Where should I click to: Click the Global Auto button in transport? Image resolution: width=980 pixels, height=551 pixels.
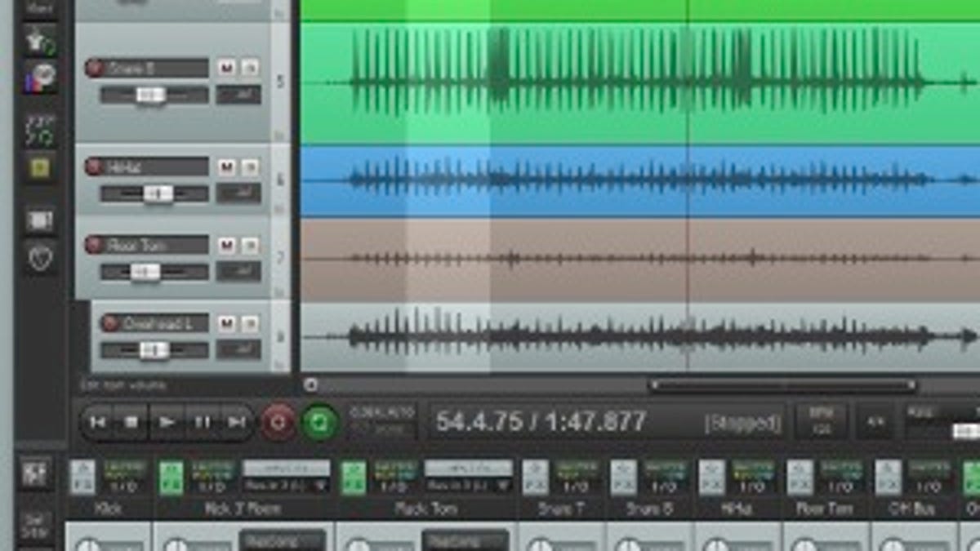[381, 421]
